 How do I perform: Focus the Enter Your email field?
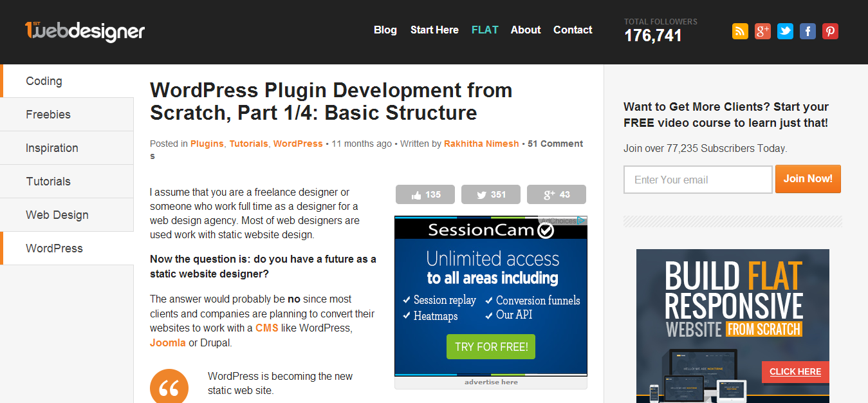click(698, 180)
